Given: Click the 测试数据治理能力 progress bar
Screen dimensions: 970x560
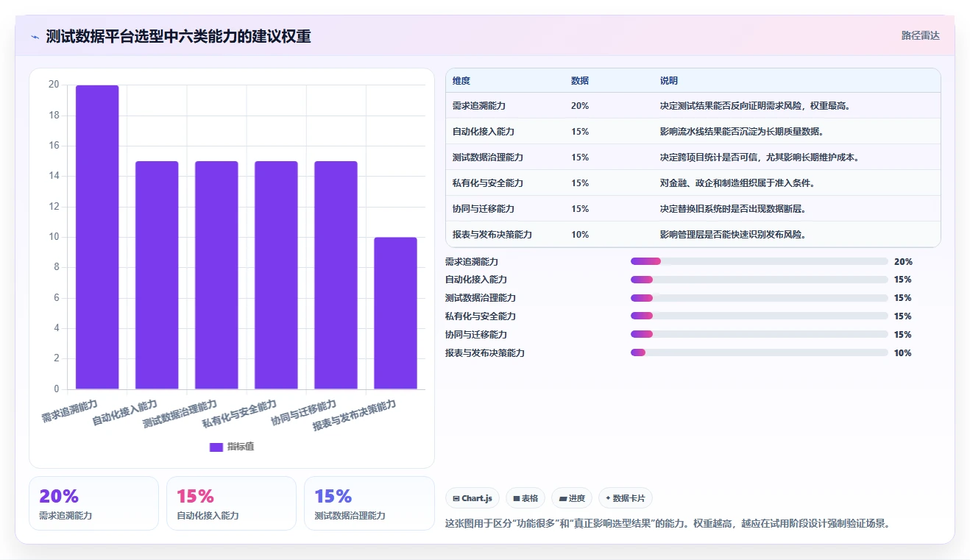Looking at the screenshot, I should pos(760,298).
